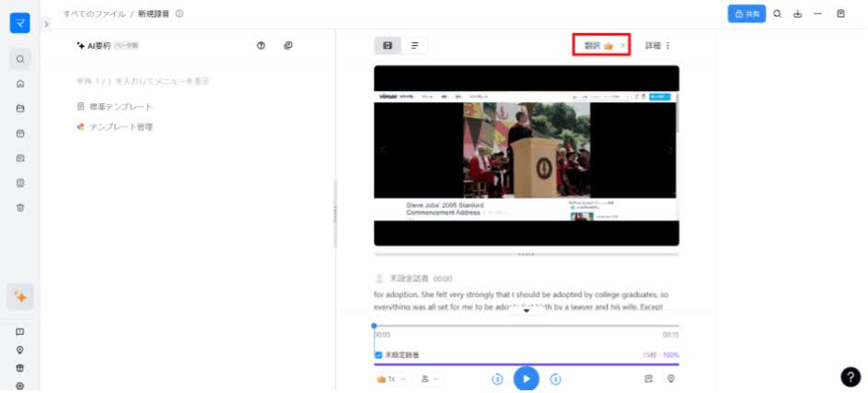The height and width of the screenshot is (393, 868).
Task: Play the recording
Action: click(x=527, y=378)
